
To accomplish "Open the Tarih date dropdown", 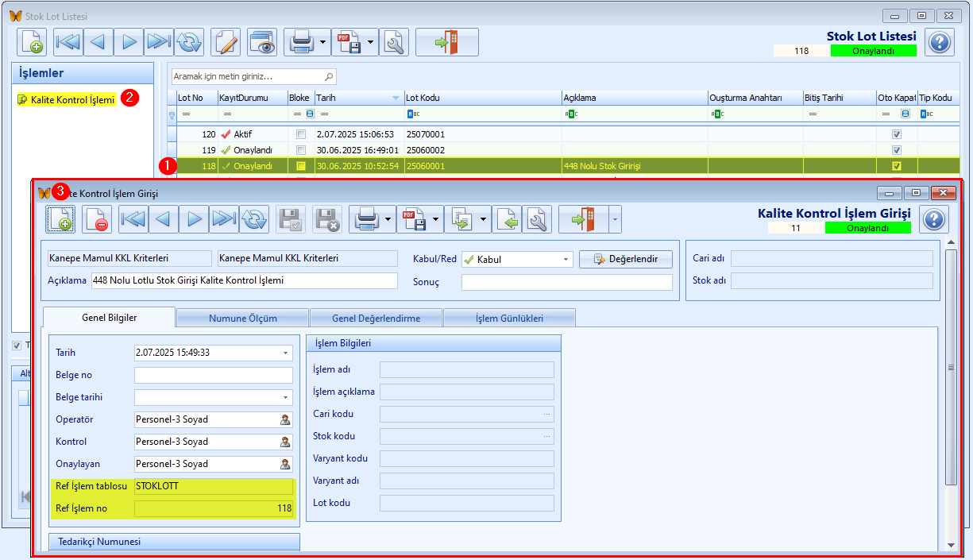I will coord(286,353).
